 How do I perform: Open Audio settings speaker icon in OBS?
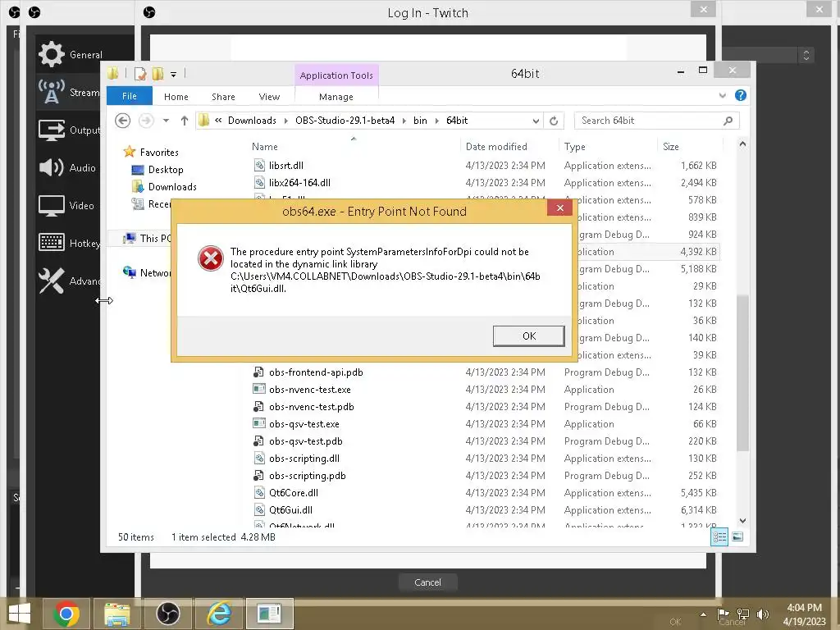click(x=52, y=167)
